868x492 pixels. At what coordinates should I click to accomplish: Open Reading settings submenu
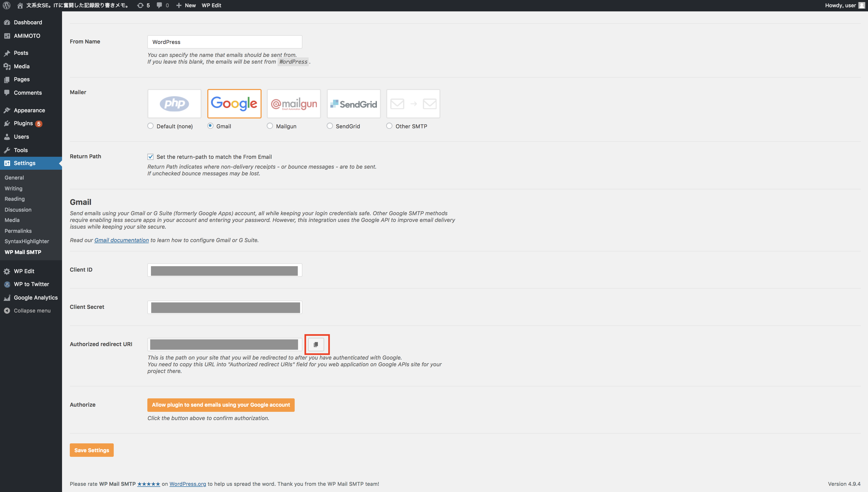pyautogui.click(x=14, y=199)
